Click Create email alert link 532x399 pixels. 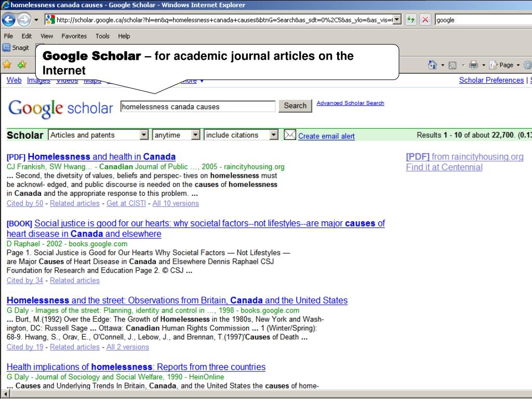(326, 136)
